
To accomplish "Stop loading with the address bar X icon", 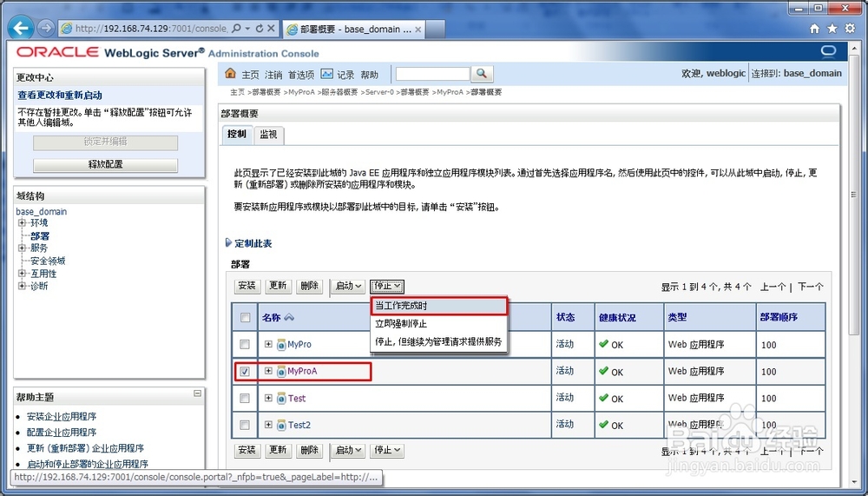I will pos(271,29).
